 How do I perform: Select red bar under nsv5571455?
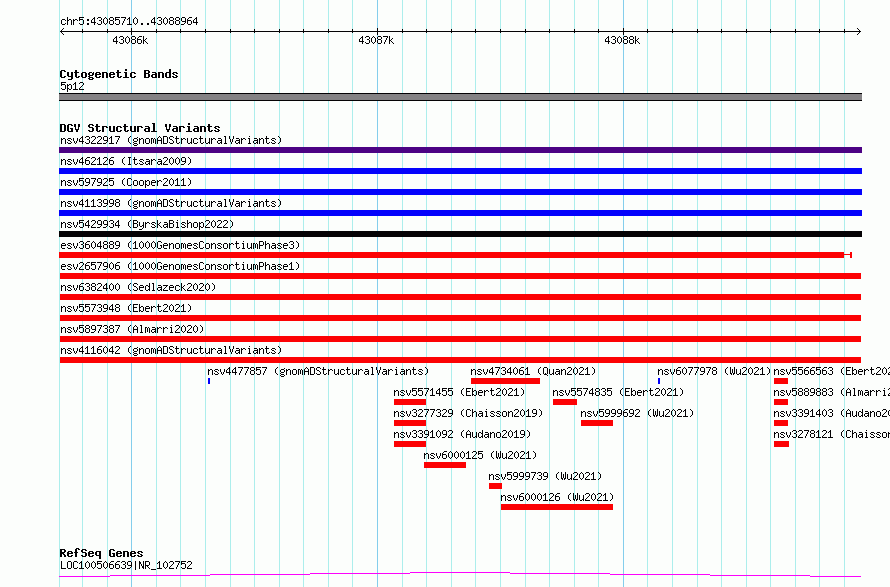410,402
